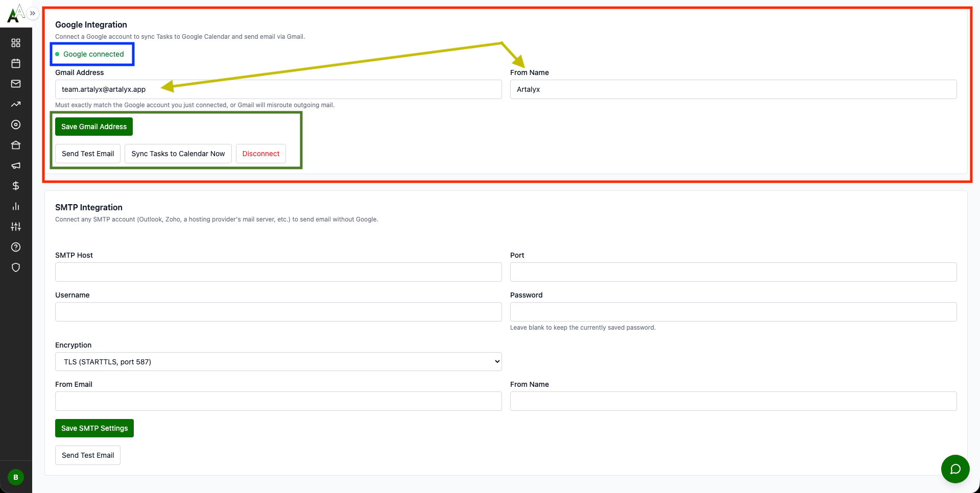Click Save Gmail Address button
Image resolution: width=980 pixels, height=493 pixels.
[94, 127]
